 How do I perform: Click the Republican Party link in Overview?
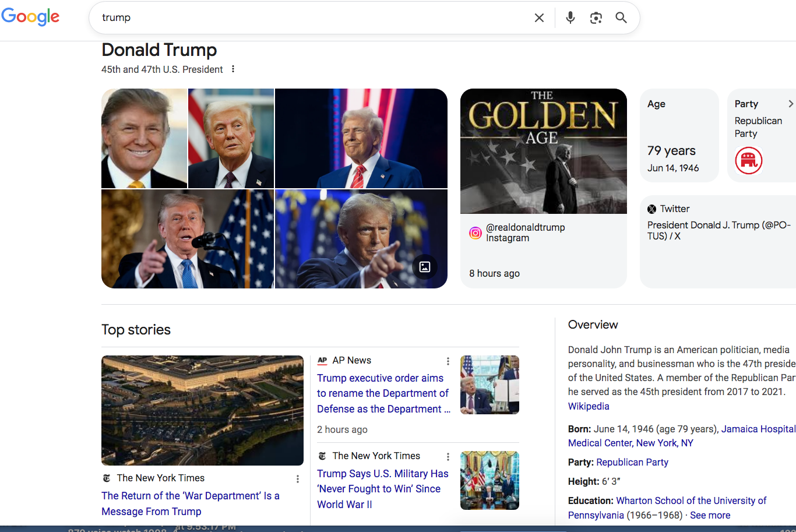[x=632, y=462]
